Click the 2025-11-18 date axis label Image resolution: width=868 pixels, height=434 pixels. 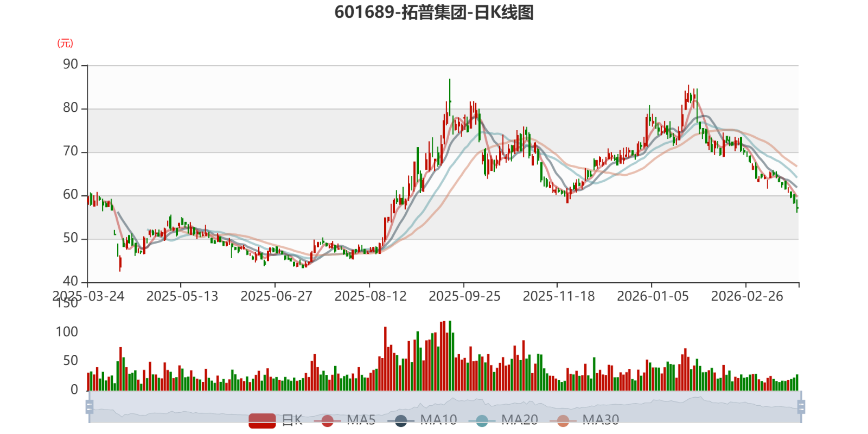(x=559, y=296)
